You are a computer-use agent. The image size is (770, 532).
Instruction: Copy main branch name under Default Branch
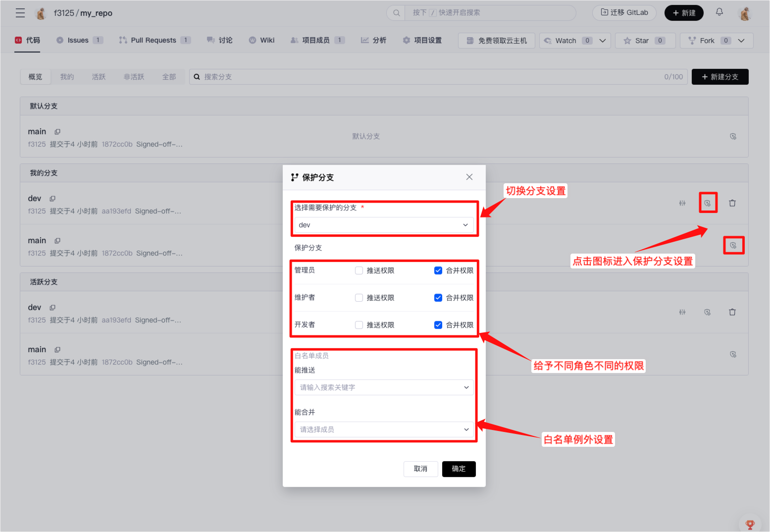point(57,132)
